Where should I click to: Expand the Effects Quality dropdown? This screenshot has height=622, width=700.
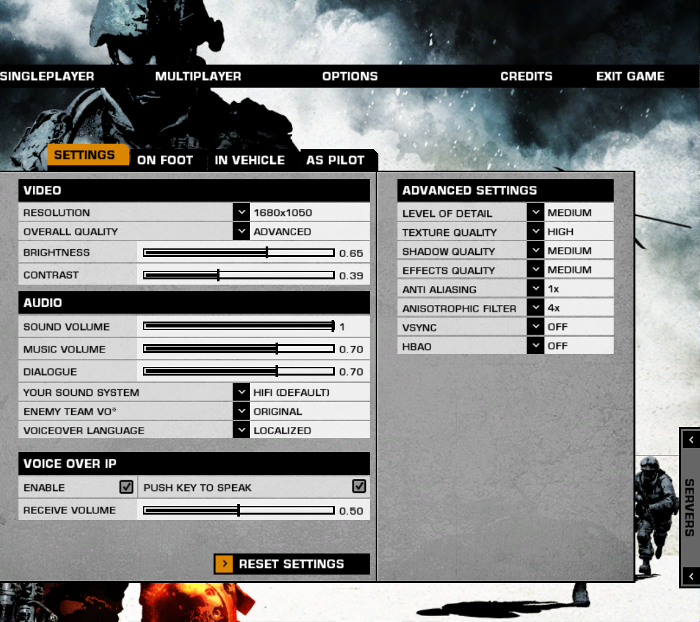pyautogui.click(x=535, y=269)
